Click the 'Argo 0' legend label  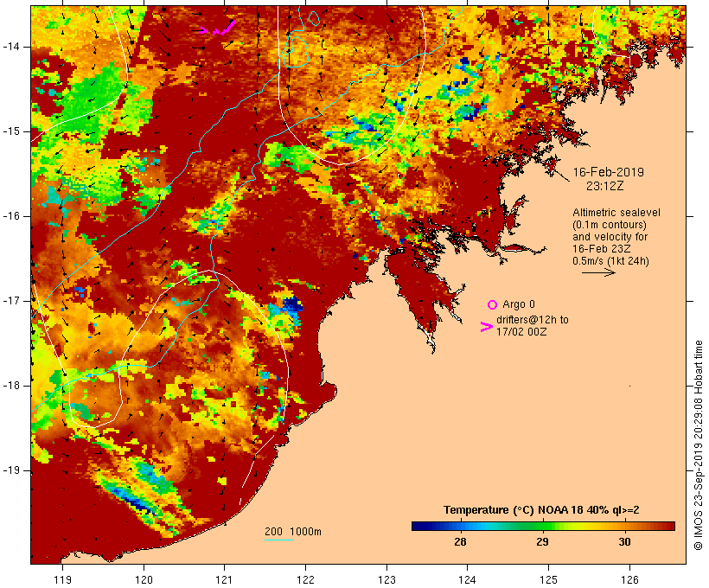[519, 304]
